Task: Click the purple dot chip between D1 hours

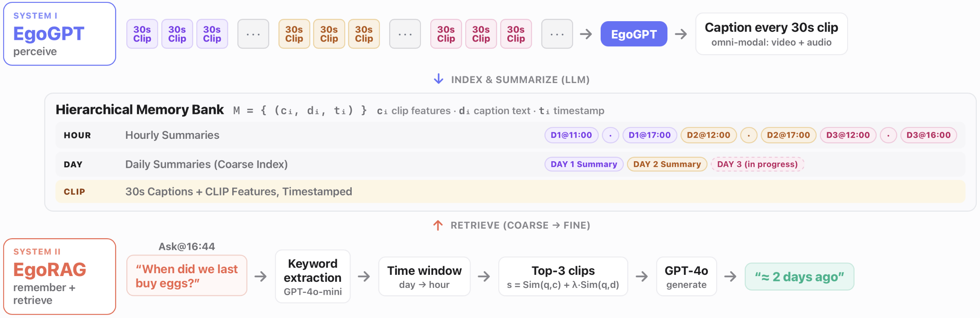Action: (x=610, y=135)
